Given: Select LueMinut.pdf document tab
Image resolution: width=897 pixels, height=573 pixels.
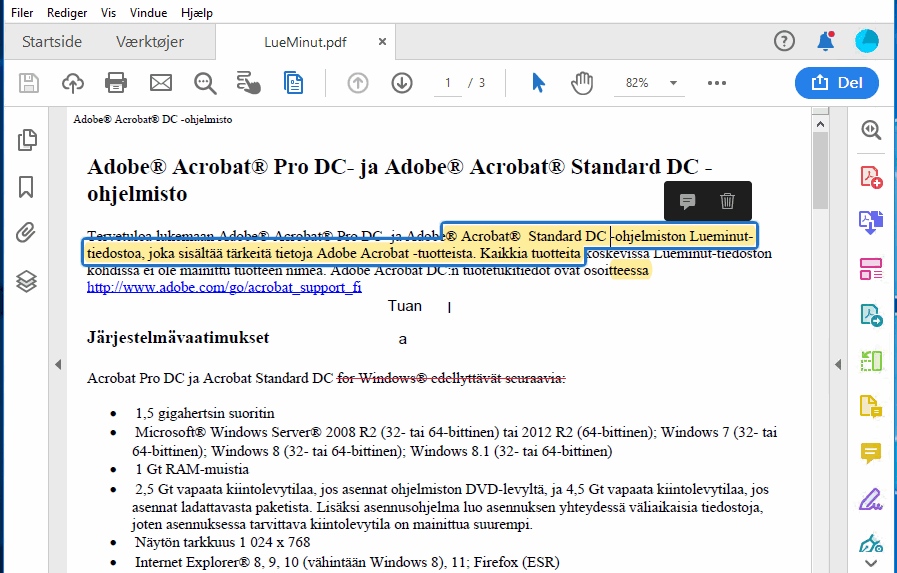Looking at the screenshot, I should (x=305, y=42).
